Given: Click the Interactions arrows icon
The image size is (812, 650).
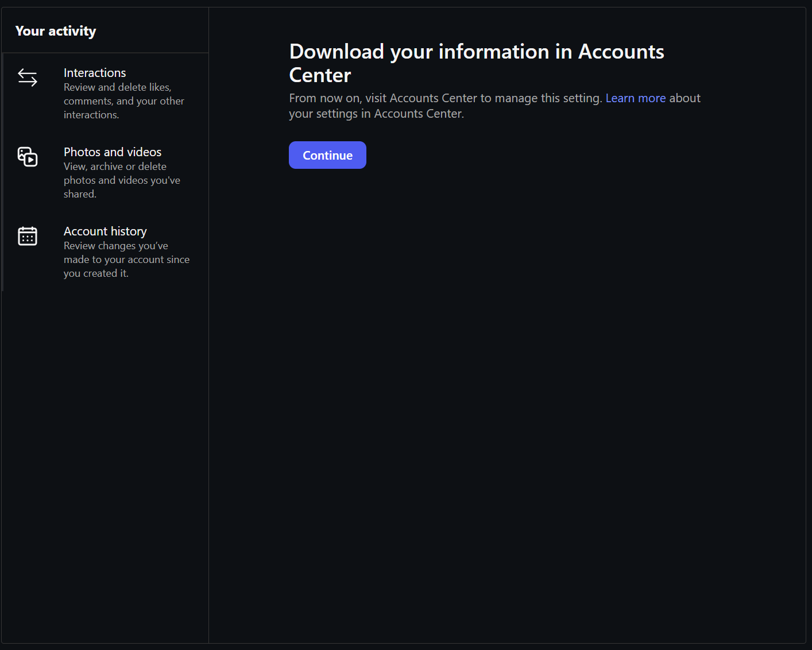Looking at the screenshot, I should 28,78.
